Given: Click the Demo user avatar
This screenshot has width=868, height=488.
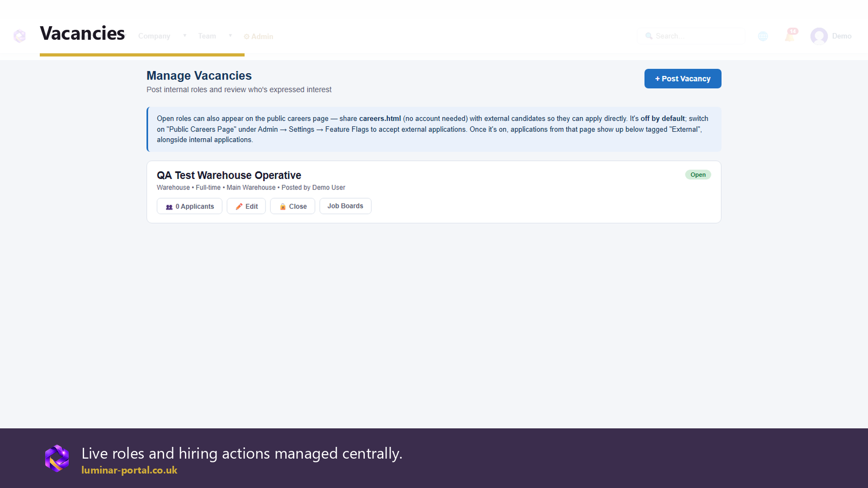Looking at the screenshot, I should coord(819,36).
